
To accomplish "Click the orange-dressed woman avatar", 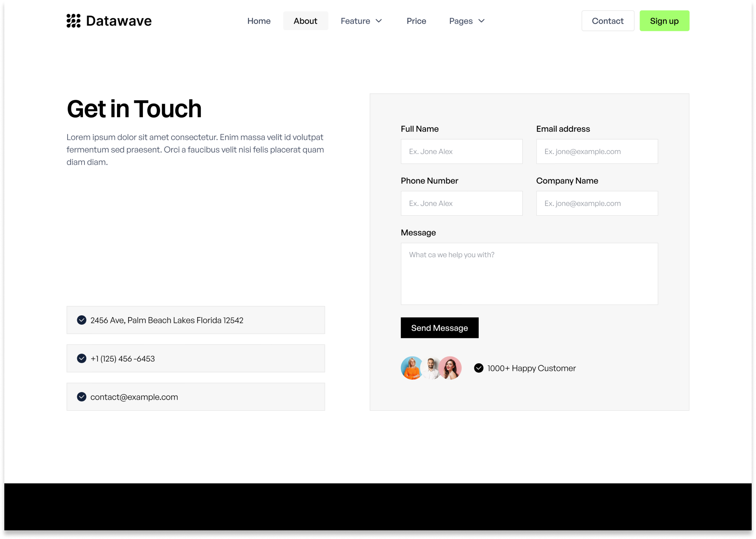I will 411,368.
